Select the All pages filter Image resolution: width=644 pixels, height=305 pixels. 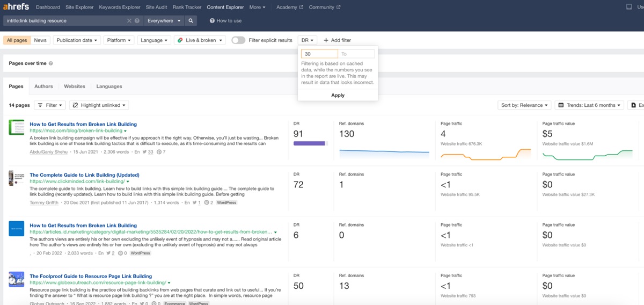(x=17, y=40)
